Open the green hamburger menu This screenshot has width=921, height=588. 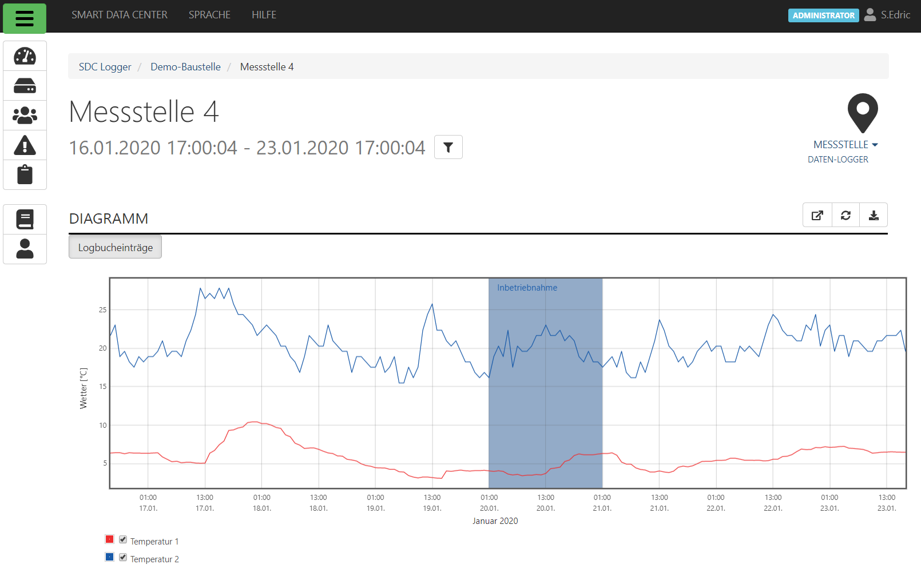pos(25,18)
